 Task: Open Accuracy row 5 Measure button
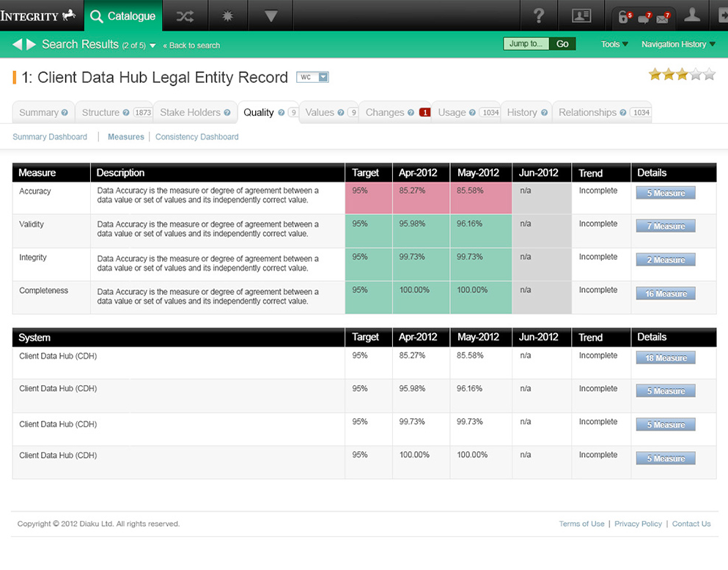666,193
